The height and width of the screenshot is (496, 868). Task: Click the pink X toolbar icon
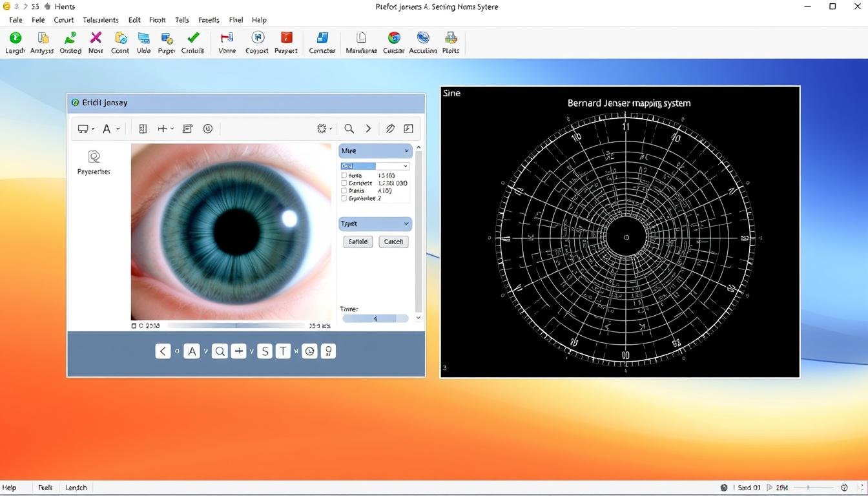96,38
